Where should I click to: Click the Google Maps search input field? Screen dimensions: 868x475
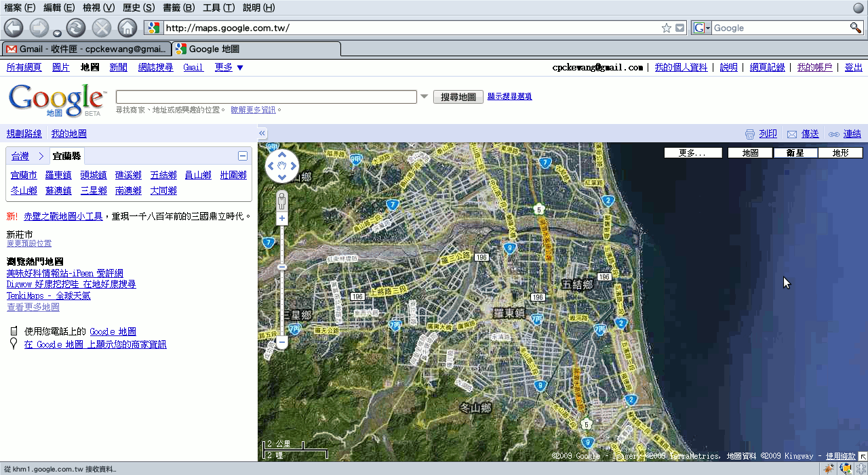[267, 97]
